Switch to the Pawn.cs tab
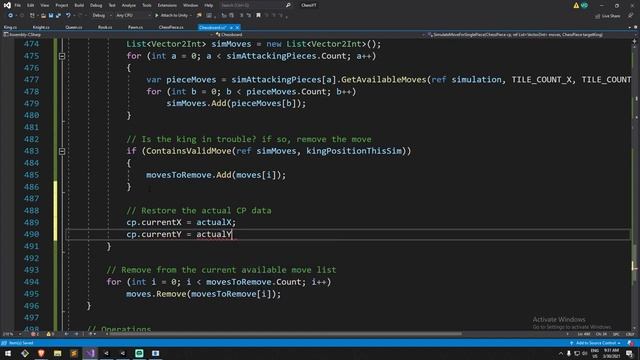 click(x=136, y=27)
